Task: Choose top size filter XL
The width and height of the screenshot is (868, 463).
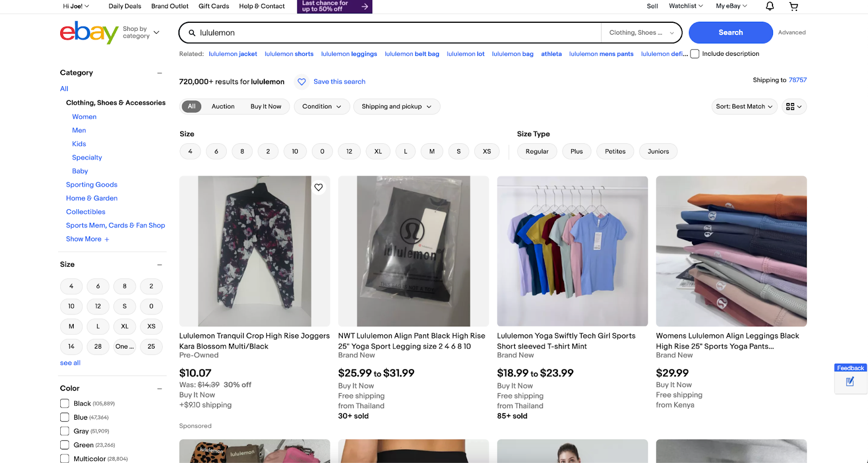Action: 378,152
